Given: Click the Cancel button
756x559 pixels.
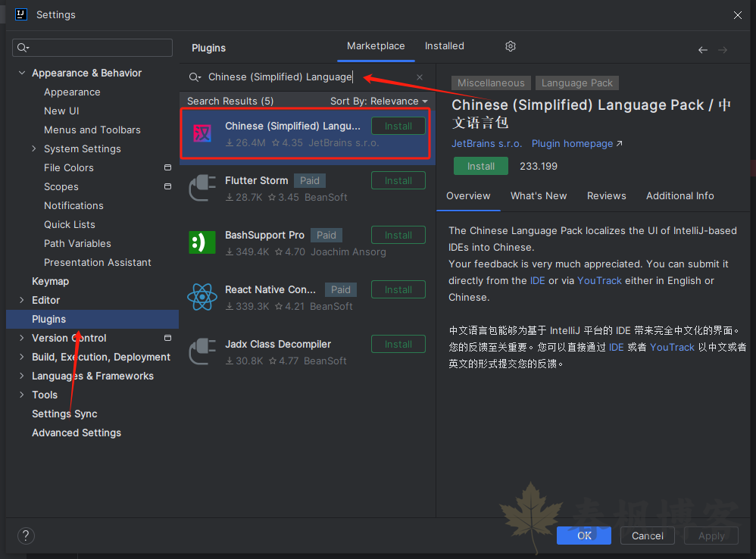Looking at the screenshot, I should click(647, 536).
